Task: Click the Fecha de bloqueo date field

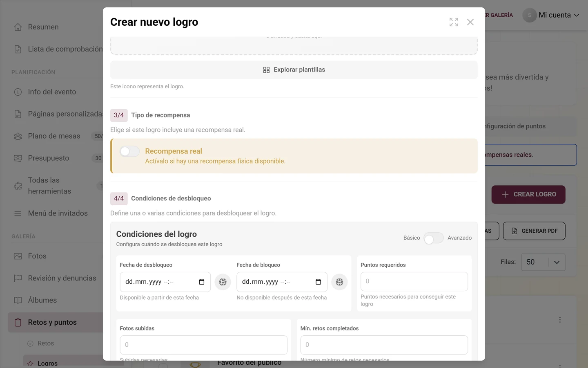Action: tap(282, 282)
